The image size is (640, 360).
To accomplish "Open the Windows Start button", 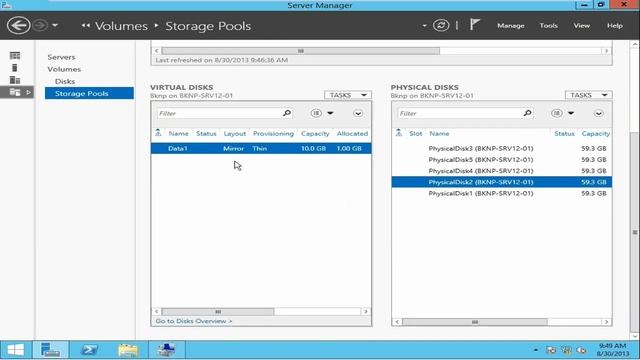I will click(16, 350).
